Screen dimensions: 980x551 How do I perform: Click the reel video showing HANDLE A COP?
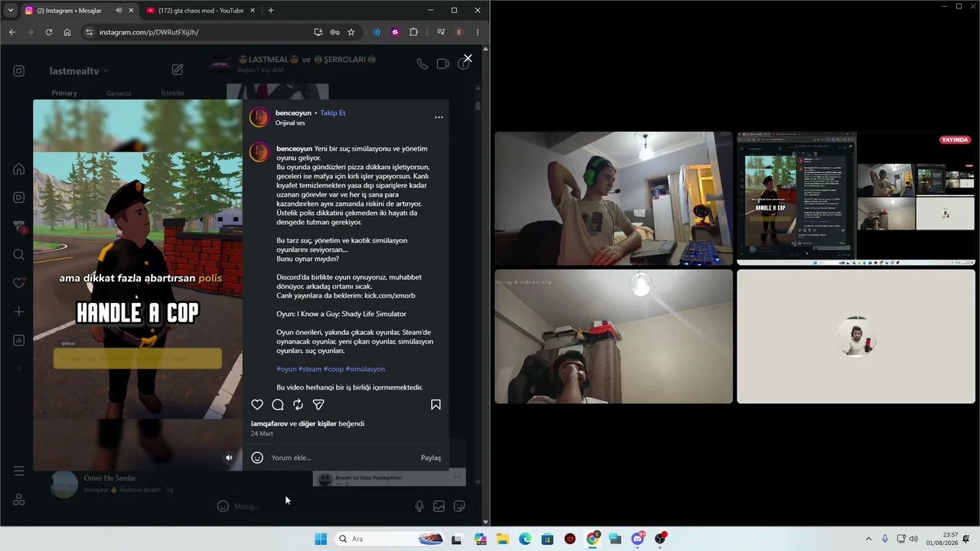(138, 285)
